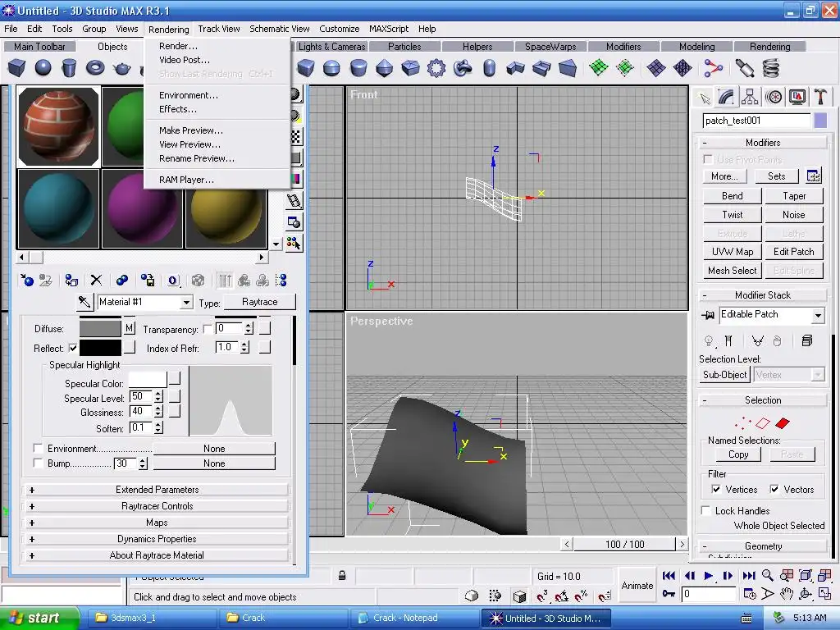840x630 pixels.
Task: Click the Raytrace material Type button
Action: [x=259, y=302]
